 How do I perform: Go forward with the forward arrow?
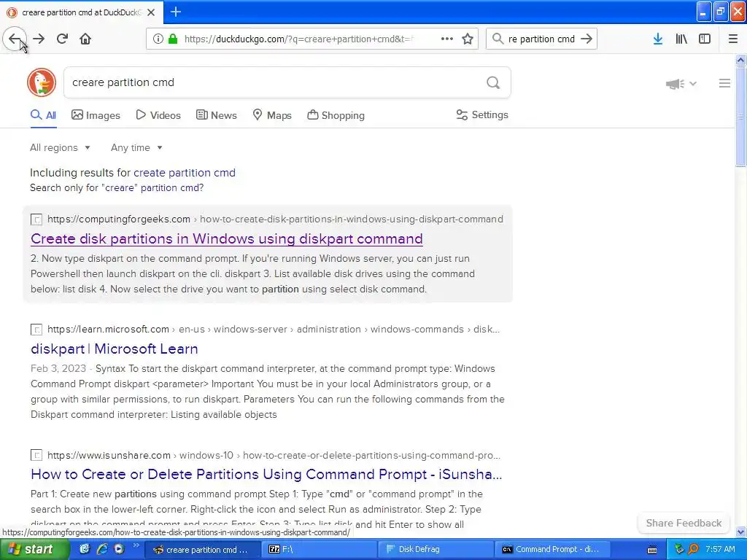tap(39, 39)
